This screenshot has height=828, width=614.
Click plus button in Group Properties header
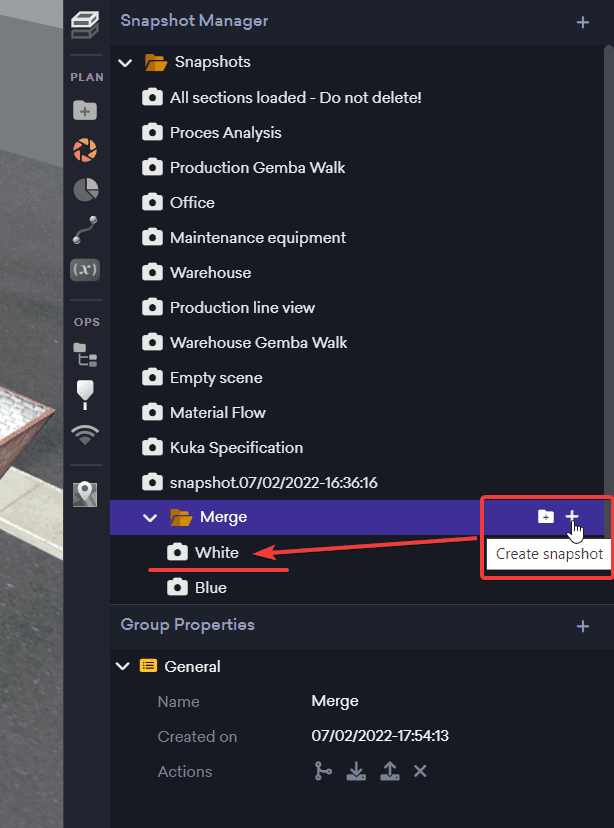click(x=583, y=626)
